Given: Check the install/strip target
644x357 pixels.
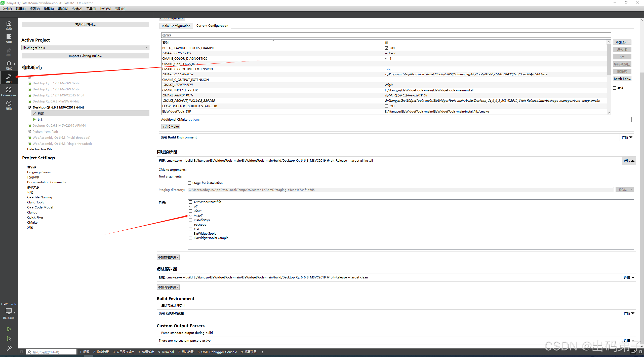Looking at the screenshot, I should point(190,220).
